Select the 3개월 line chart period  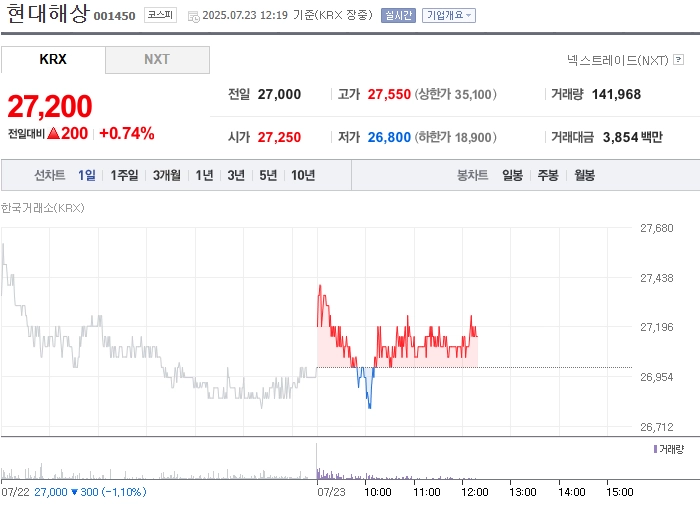pos(167,175)
